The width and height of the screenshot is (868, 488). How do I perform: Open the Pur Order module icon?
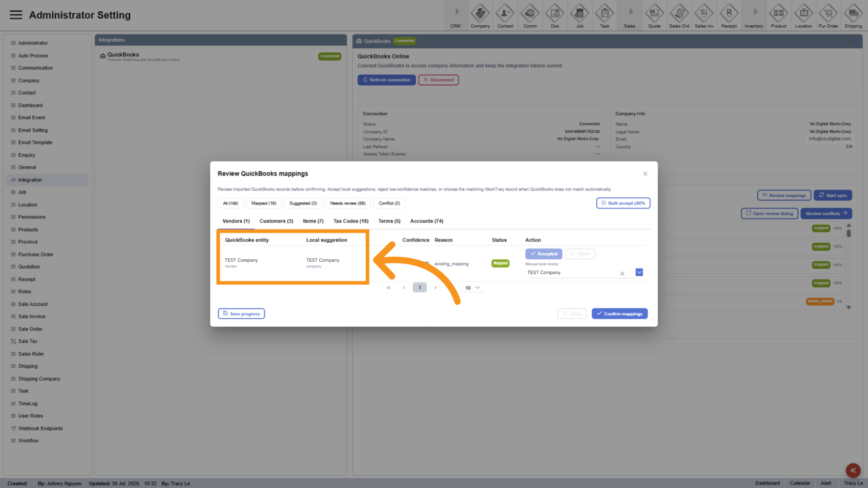click(828, 15)
